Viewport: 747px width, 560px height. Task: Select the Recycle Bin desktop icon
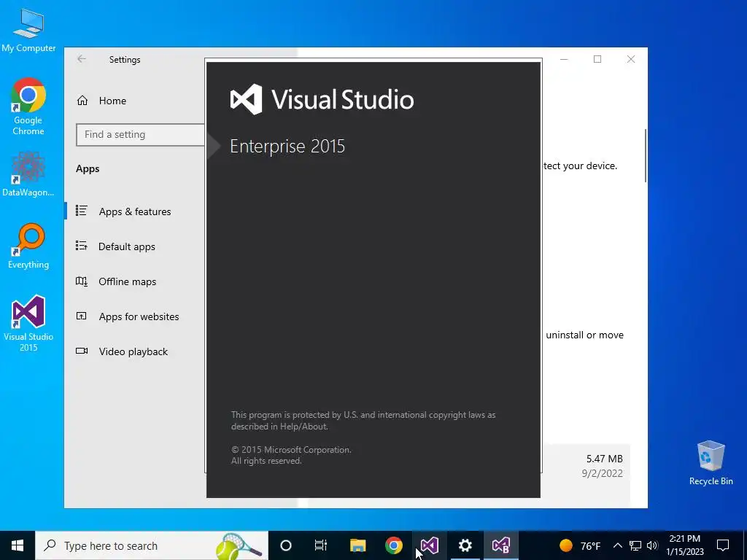[711, 463]
